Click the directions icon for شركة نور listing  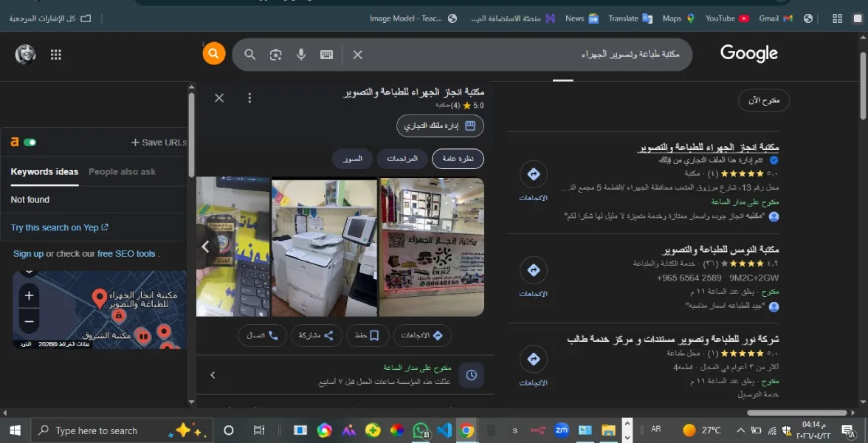point(534,359)
